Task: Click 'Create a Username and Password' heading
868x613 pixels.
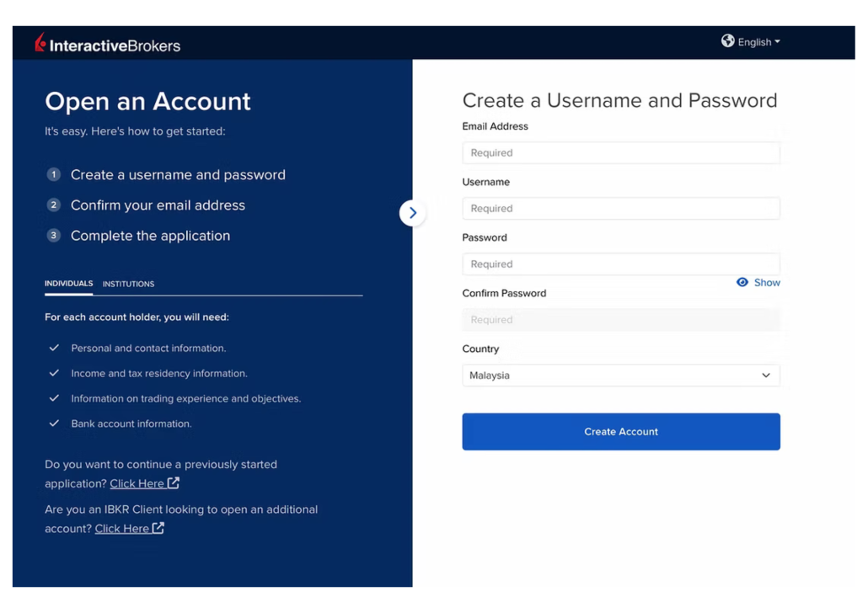Action: pos(620,101)
